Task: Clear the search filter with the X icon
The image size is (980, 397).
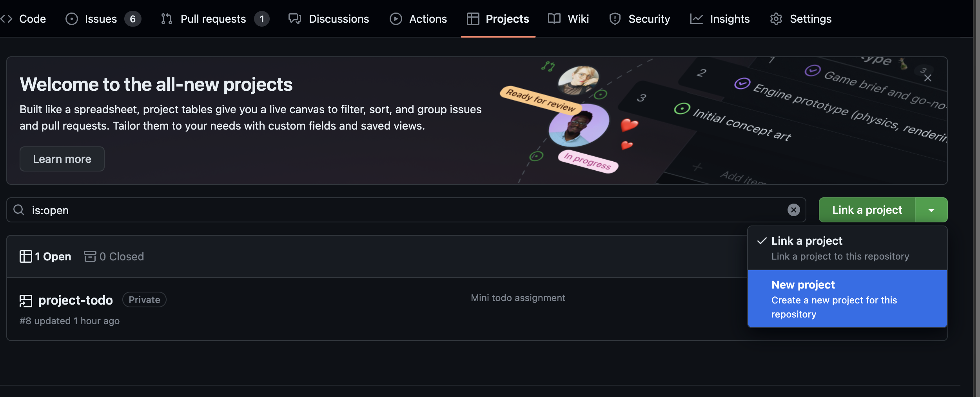Action: 794,210
